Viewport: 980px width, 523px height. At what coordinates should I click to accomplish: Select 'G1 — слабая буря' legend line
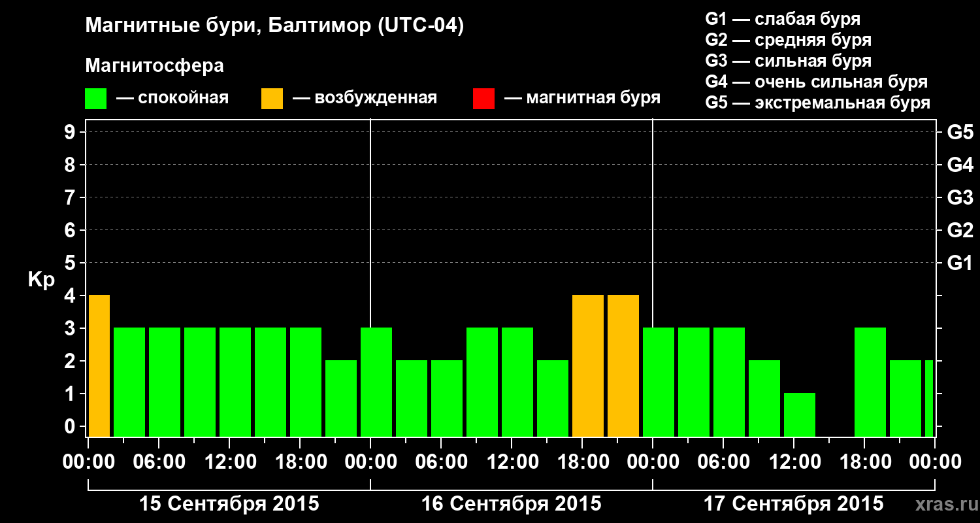tap(783, 19)
